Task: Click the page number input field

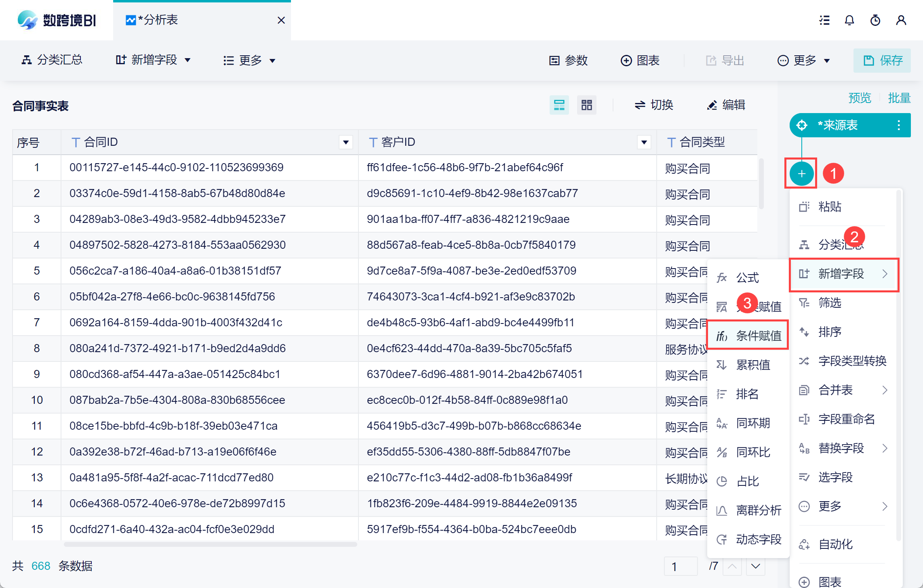Action: coord(680,566)
